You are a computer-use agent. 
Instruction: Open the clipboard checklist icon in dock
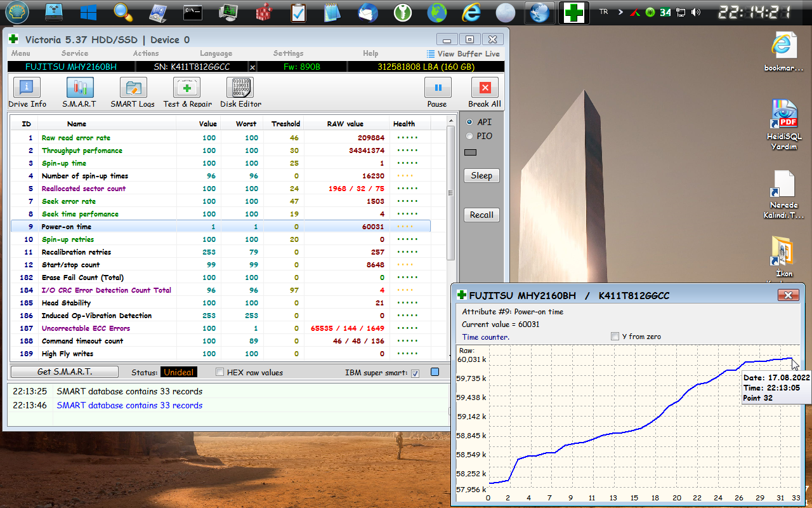(298, 12)
